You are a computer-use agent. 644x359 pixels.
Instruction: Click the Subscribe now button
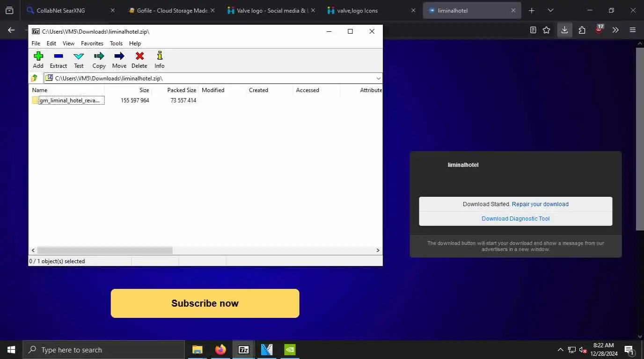205,303
